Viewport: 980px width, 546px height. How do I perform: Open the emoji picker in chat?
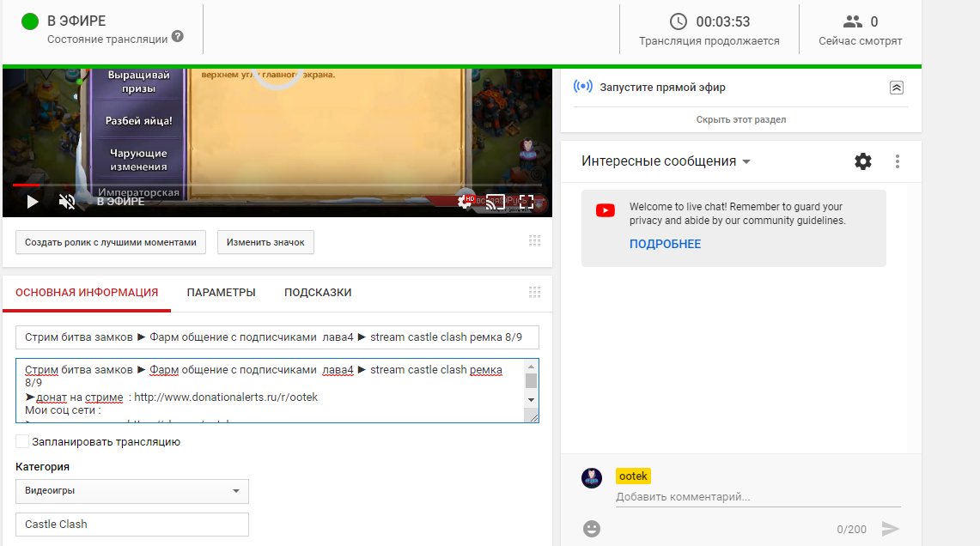point(592,529)
